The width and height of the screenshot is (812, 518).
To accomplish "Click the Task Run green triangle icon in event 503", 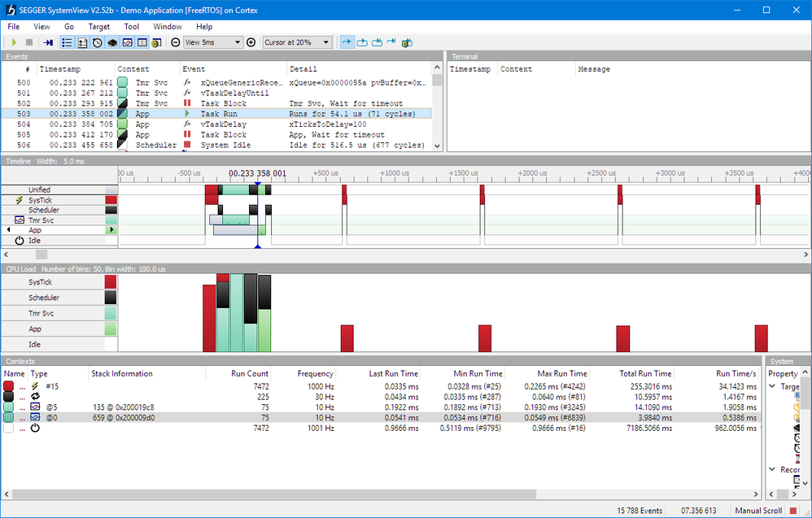I will pos(187,114).
